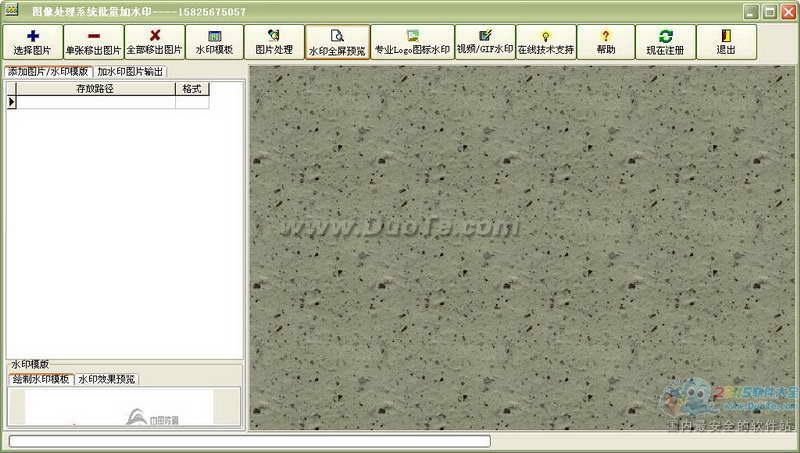Open the 图片处理 image processing tool
Screen dimensions: 800x453
(274, 42)
